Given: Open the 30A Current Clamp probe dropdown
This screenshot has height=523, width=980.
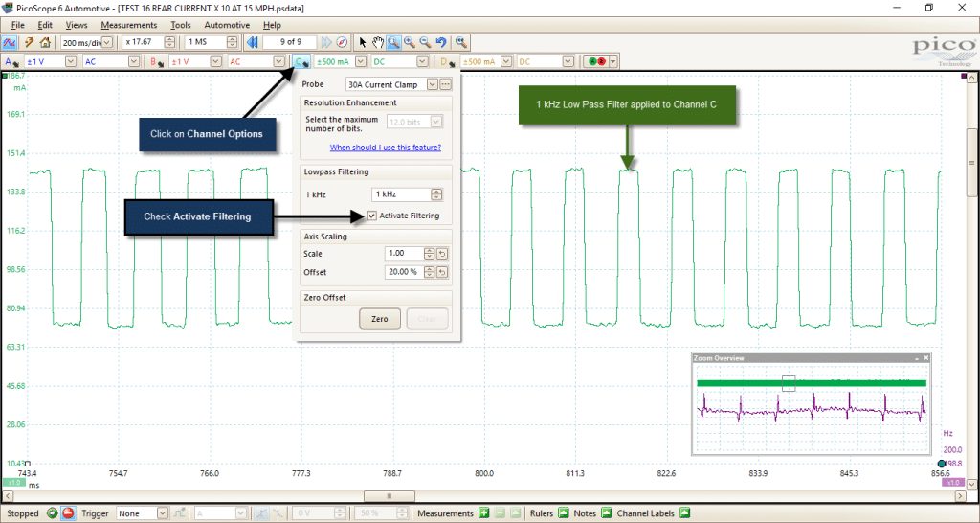Looking at the screenshot, I should point(432,84).
